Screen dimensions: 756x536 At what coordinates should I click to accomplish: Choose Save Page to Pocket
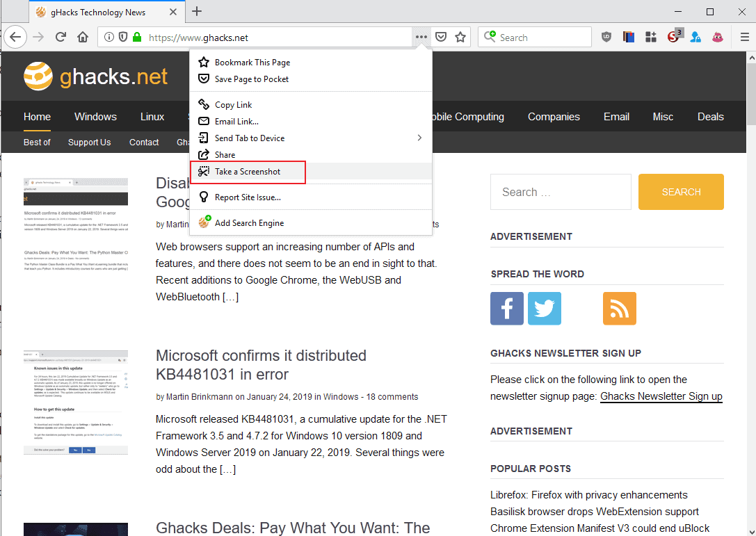tap(310, 79)
